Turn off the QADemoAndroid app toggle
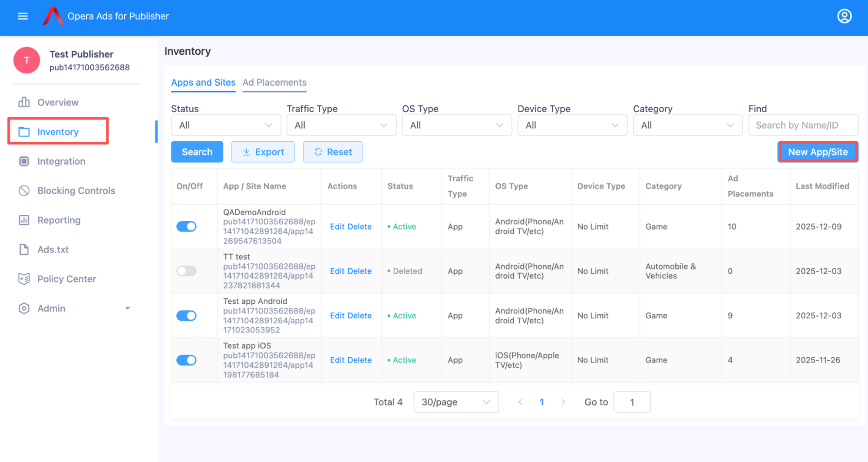The image size is (868, 462). point(186,226)
